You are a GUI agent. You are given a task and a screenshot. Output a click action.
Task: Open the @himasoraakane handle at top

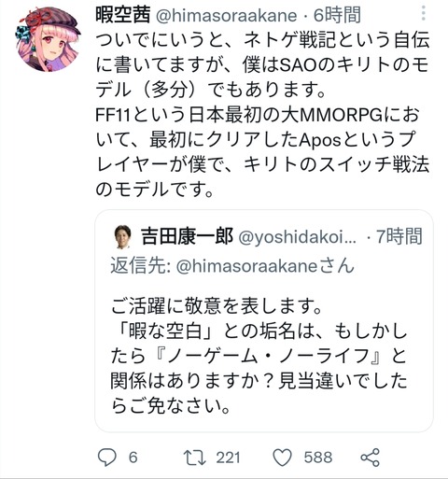click(226, 16)
